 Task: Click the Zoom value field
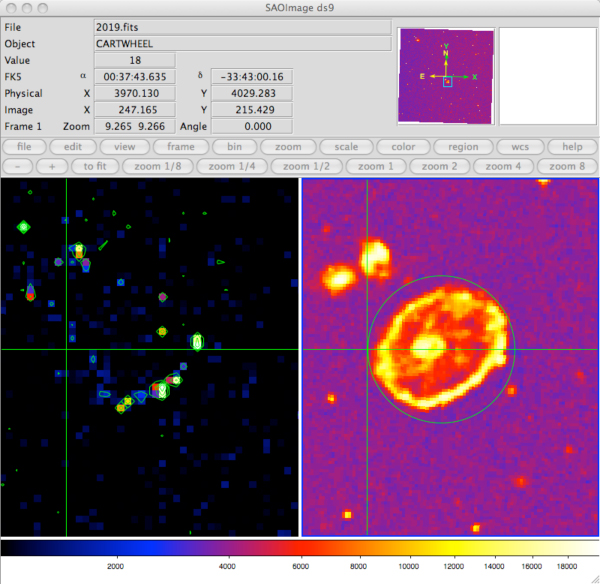coord(135,126)
